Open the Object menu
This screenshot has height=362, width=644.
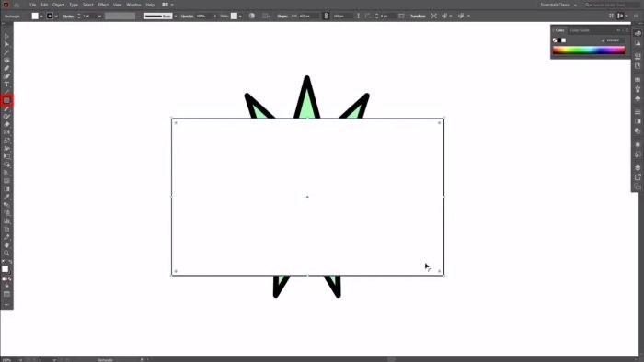[x=58, y=5]
